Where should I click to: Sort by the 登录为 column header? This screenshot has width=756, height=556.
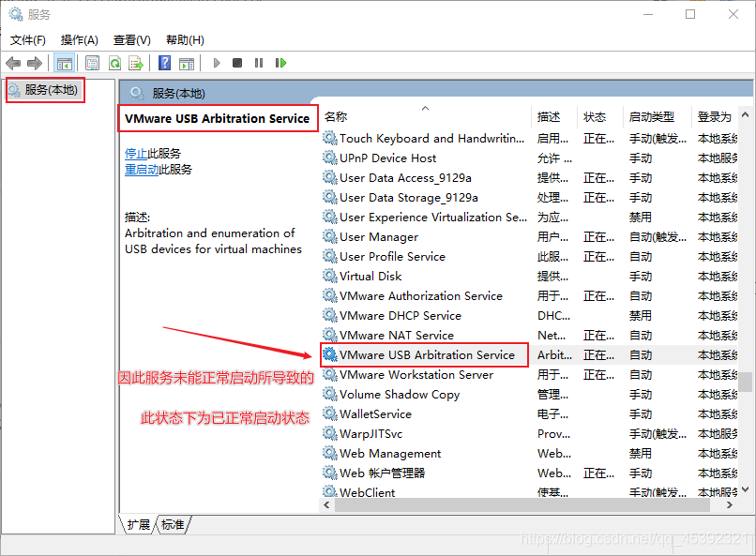715,116
